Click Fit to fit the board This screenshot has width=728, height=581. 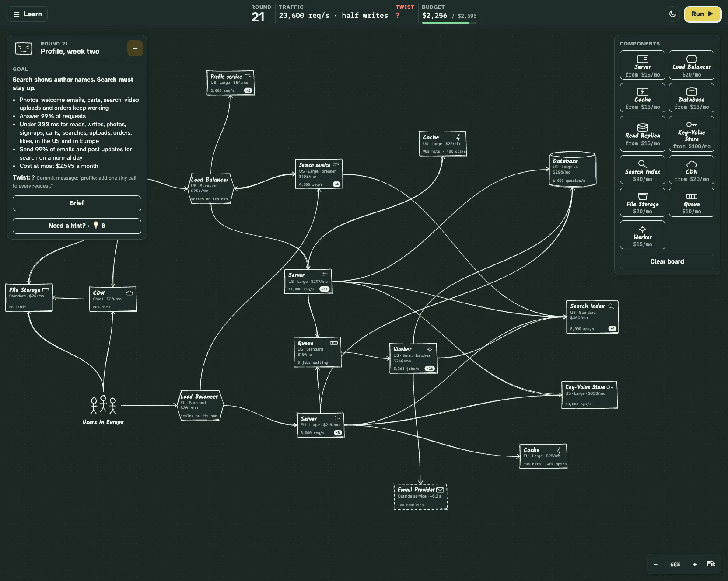coord(711,564)
